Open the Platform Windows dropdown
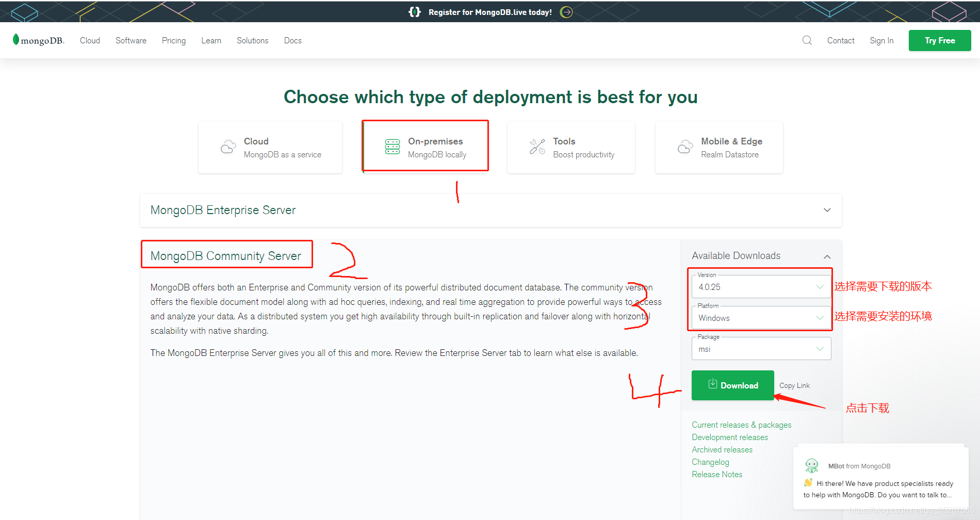 coord(761,318)
